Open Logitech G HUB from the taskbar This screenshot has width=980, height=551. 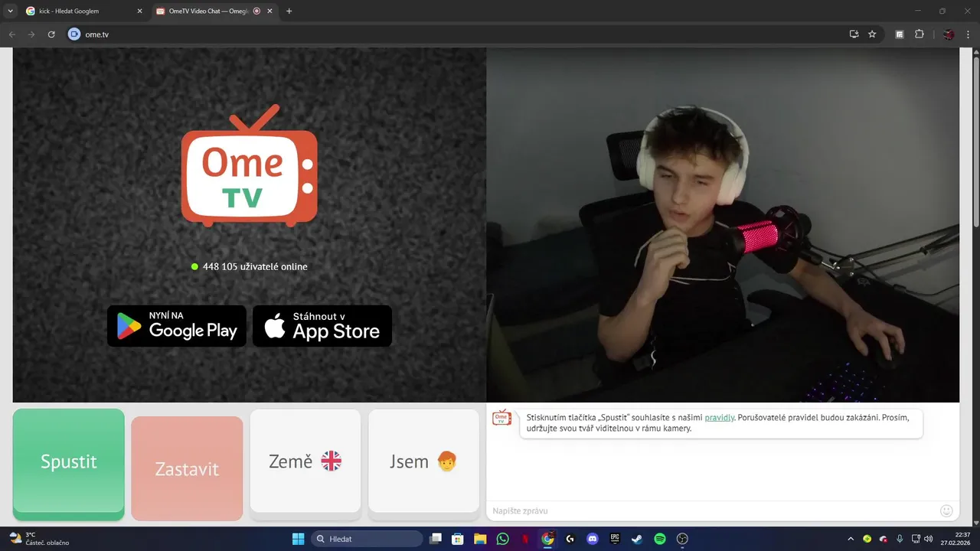pyautogui.click(x=570, y=539)
